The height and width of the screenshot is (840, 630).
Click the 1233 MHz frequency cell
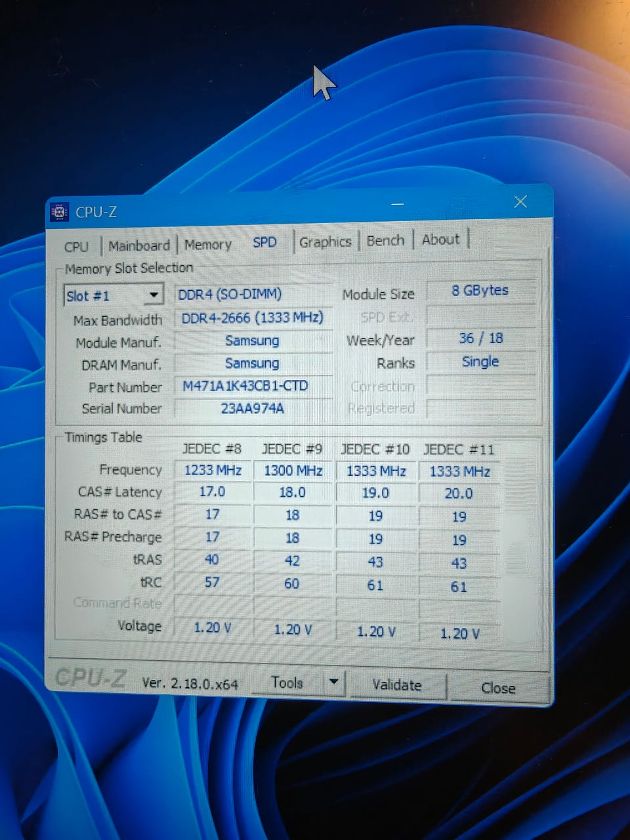tap(213, 471)
